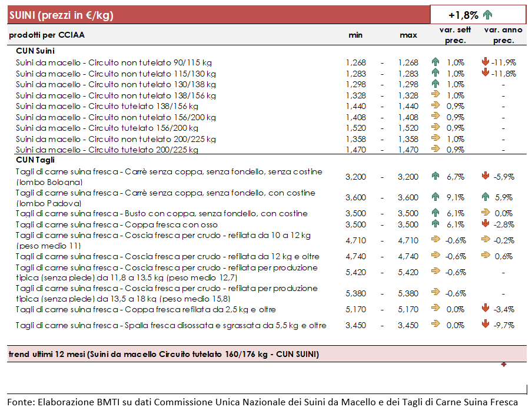532x410 pixels.
Task: Click row label 'Spalla fresca disossata e sgrassata'
Action: tap(171, 325)
